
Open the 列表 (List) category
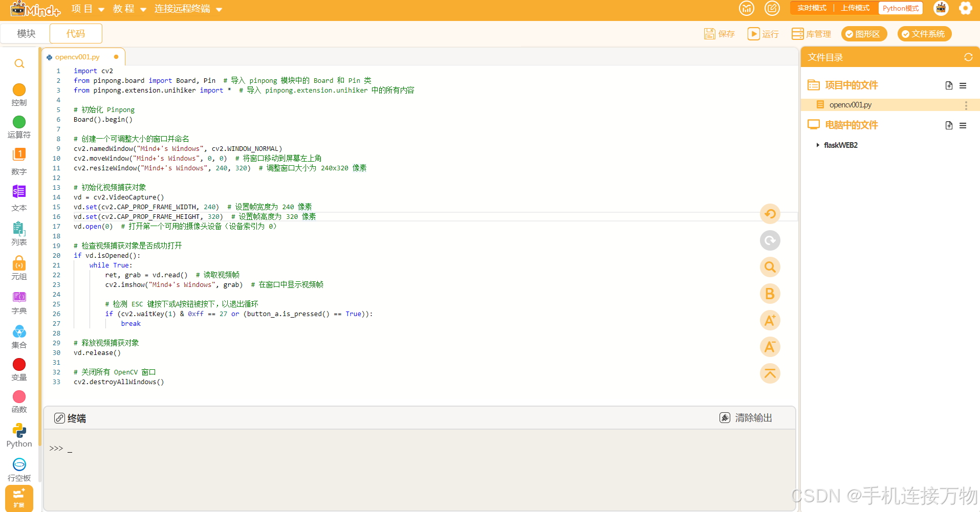click(x=19, y=234)
